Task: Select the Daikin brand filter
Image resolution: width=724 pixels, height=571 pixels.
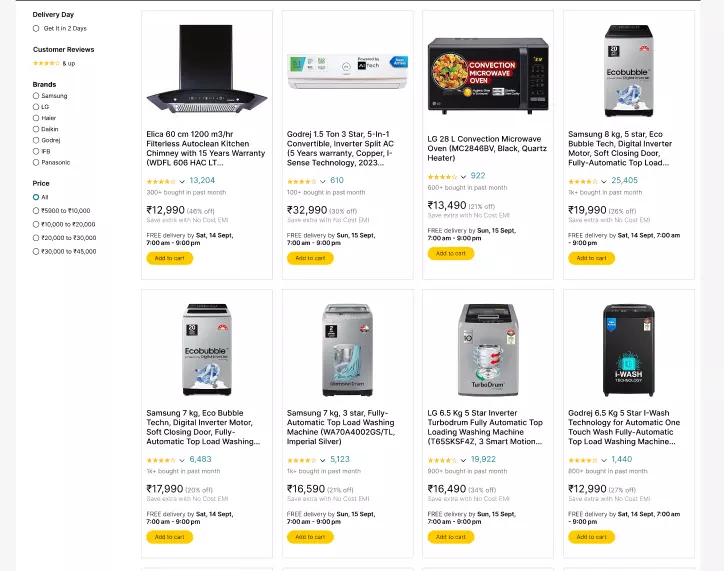Action: click(36, 129)
